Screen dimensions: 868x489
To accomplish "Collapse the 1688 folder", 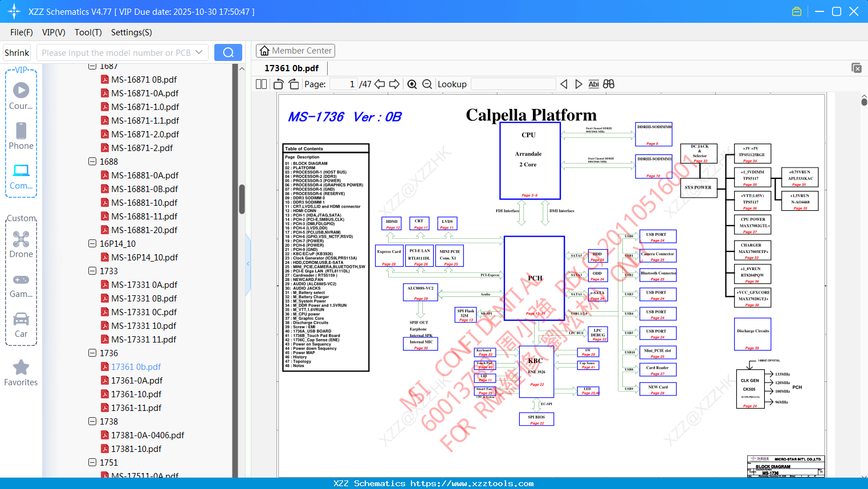I will [x=92, y=161].
